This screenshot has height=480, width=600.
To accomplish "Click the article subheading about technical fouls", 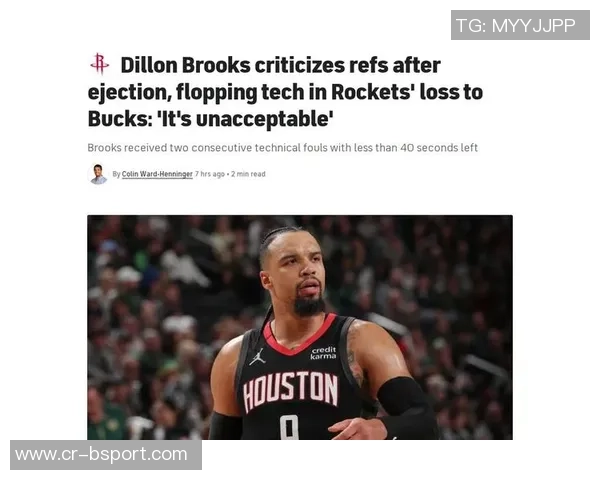I will tap(282, 148).
